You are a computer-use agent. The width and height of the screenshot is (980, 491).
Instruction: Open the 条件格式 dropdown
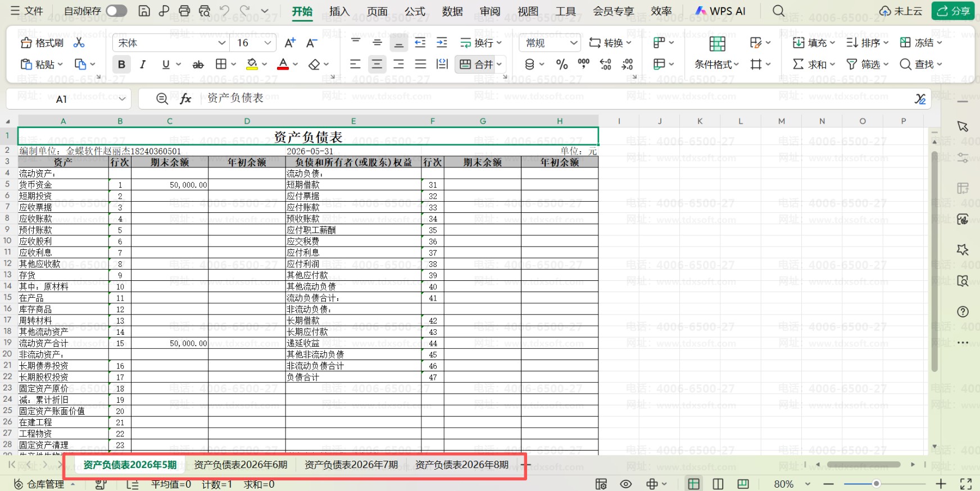(716, 65)
